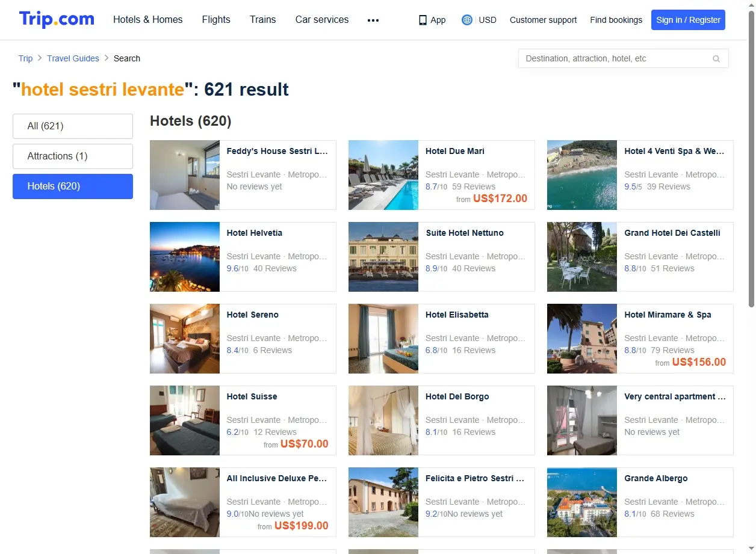Click the mobile phone App icon
Image resolution: width=756 pixels, height=554 pixels.
423,20
